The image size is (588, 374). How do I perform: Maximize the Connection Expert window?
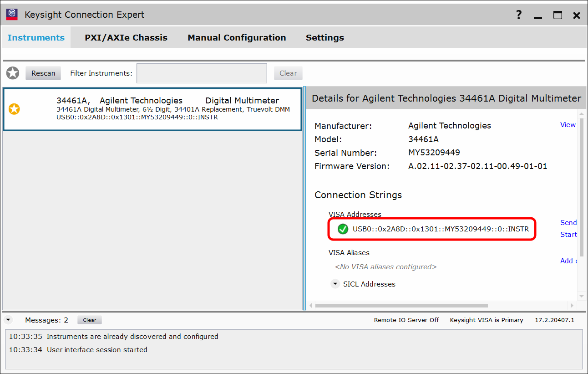click(558, 15)
